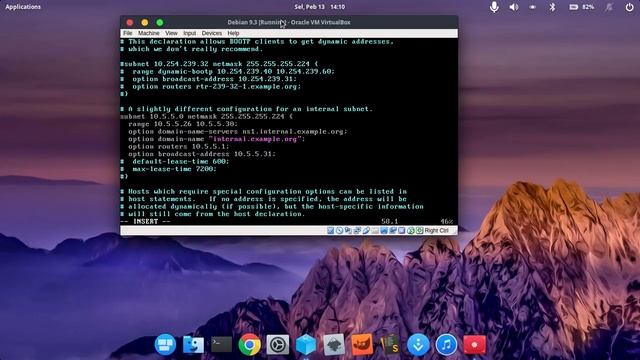Open the Applications menu

(23, 7)
